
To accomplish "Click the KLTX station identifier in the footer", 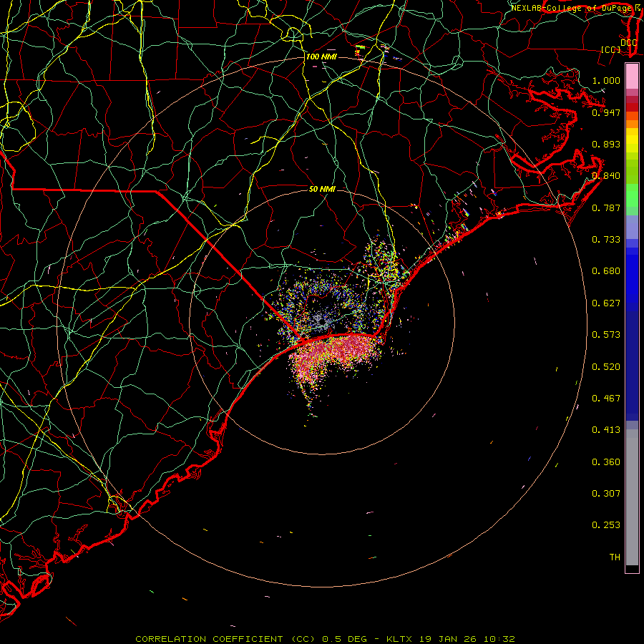I will click(x=399, y=639).
